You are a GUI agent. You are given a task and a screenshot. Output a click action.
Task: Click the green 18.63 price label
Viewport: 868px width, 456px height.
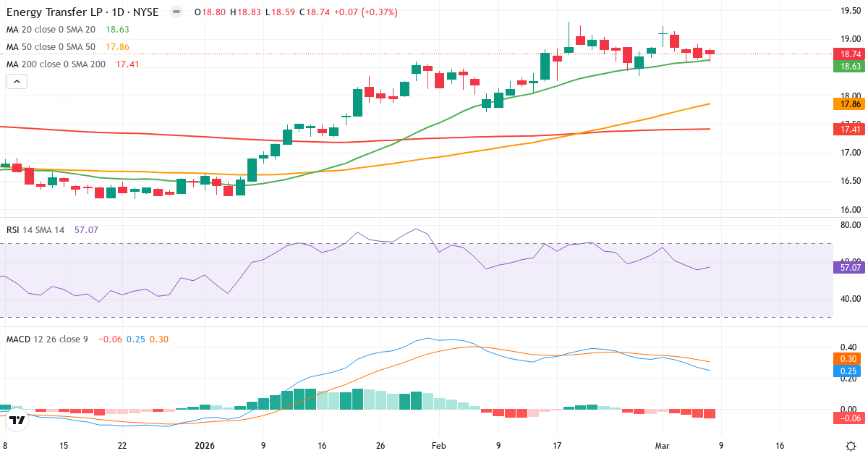click(848, 64)
